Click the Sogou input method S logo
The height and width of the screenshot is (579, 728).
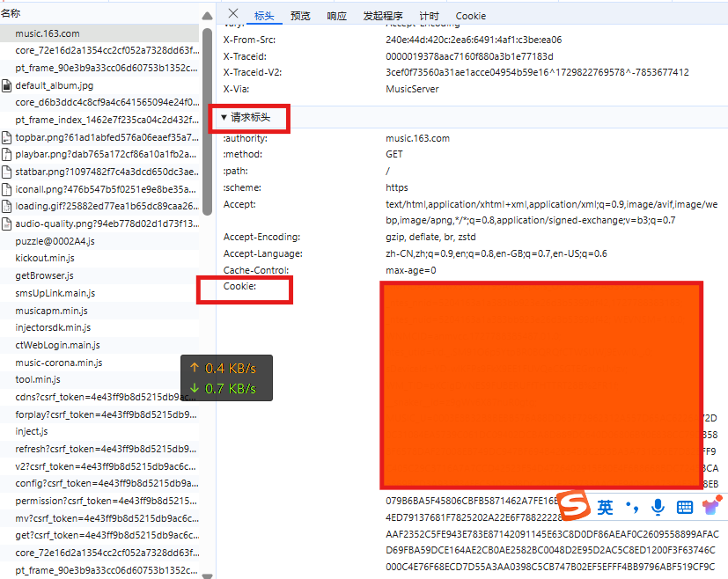click(x=573, y=507)
